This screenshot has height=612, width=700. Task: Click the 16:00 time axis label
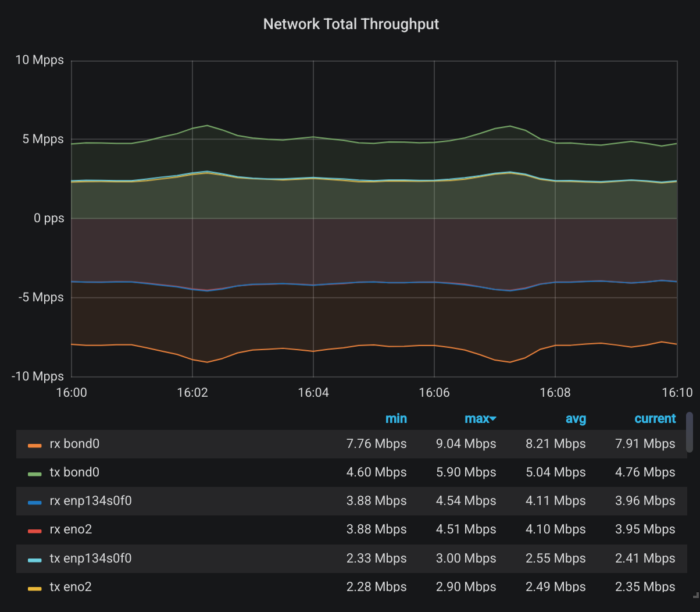[72, 392]
